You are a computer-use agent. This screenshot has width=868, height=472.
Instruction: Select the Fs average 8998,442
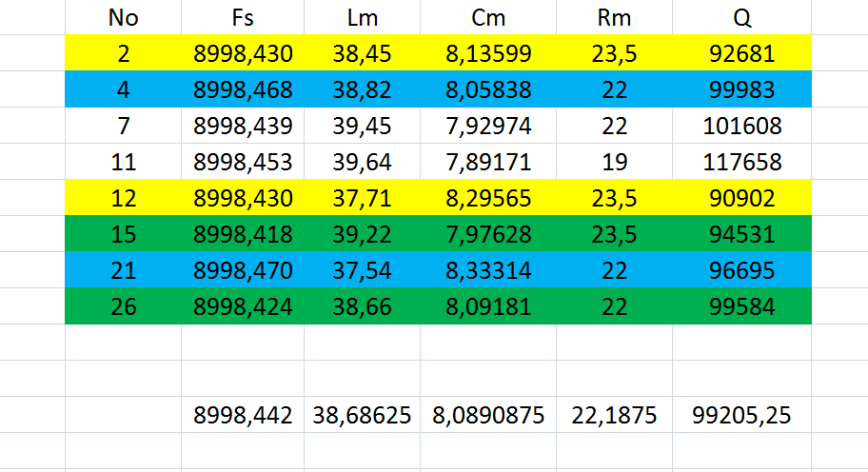(243, 415)
